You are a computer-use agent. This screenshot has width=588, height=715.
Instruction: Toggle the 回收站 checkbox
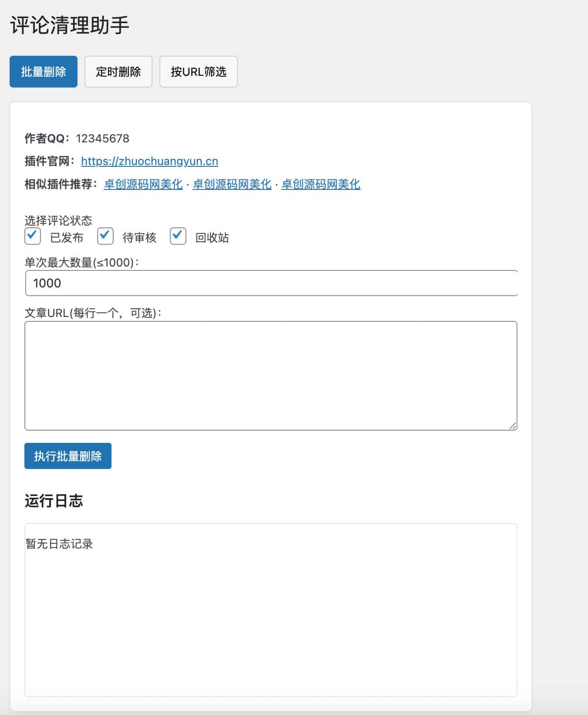coord(178,236)
